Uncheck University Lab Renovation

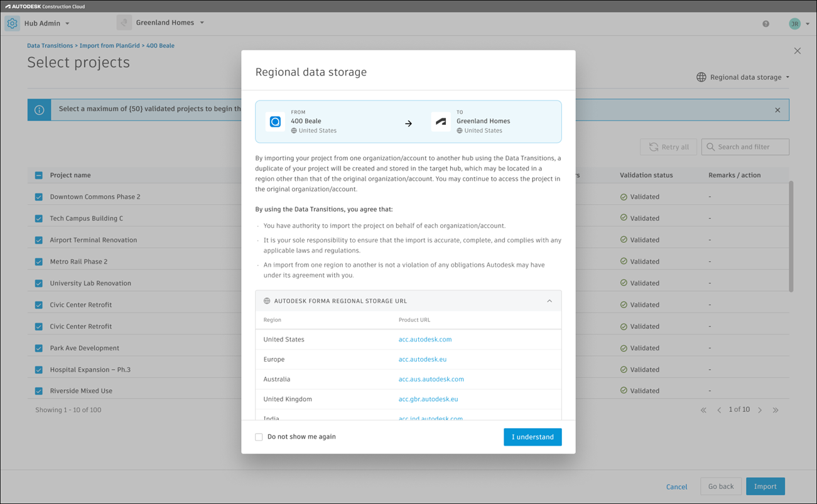pos(39,283)
